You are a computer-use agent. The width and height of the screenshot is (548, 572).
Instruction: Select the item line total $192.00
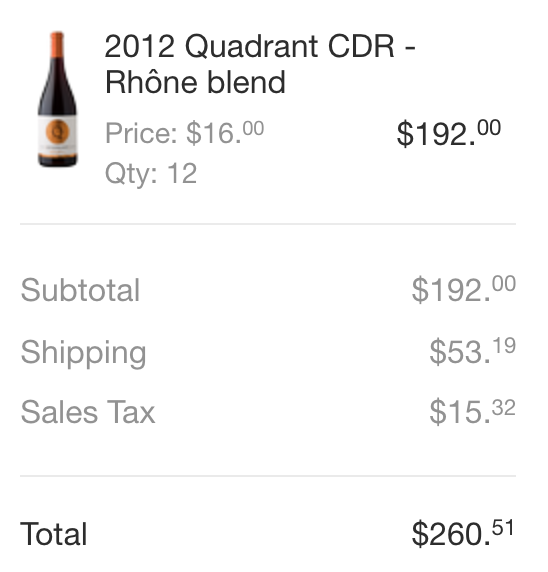pos(449,134)
